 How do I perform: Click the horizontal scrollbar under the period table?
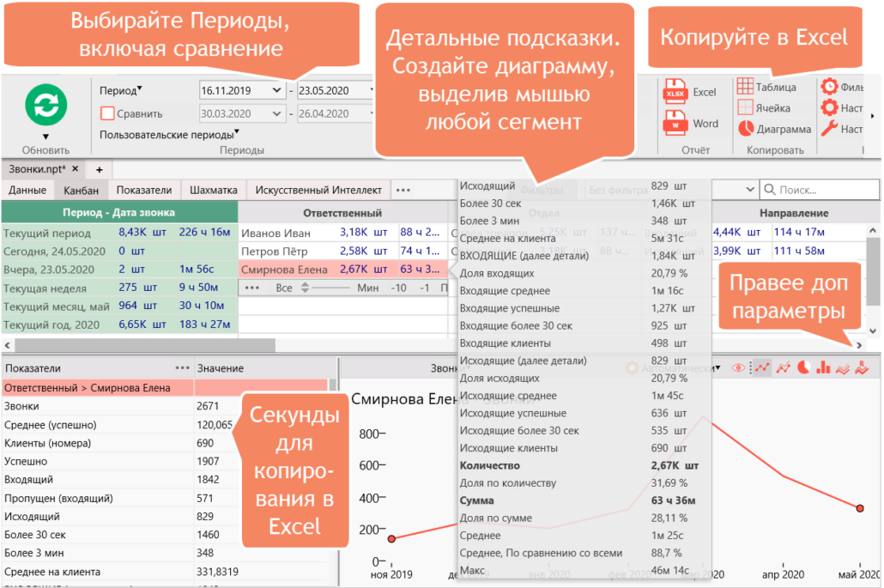point(145,344)
